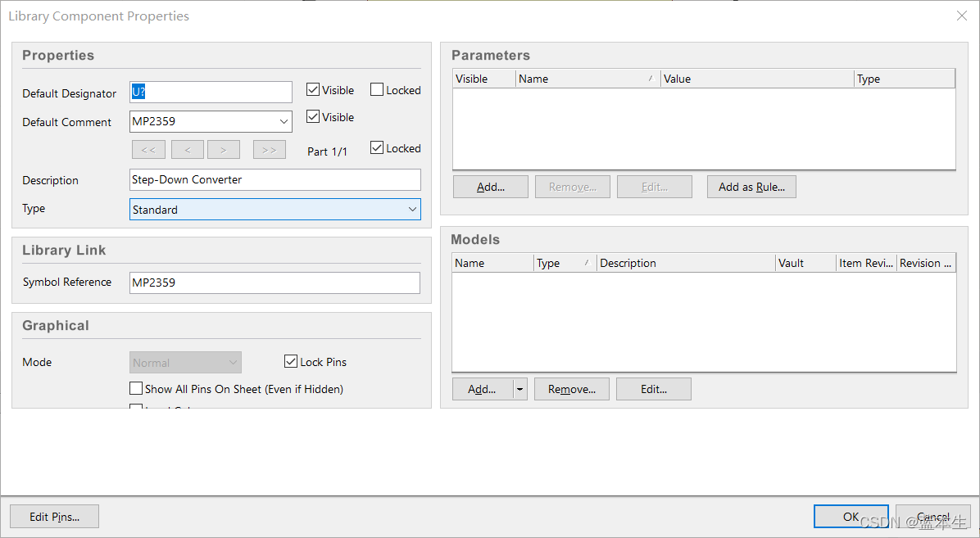
Task: Open the Type dropdown showing Standard
Action: (412, 210)
